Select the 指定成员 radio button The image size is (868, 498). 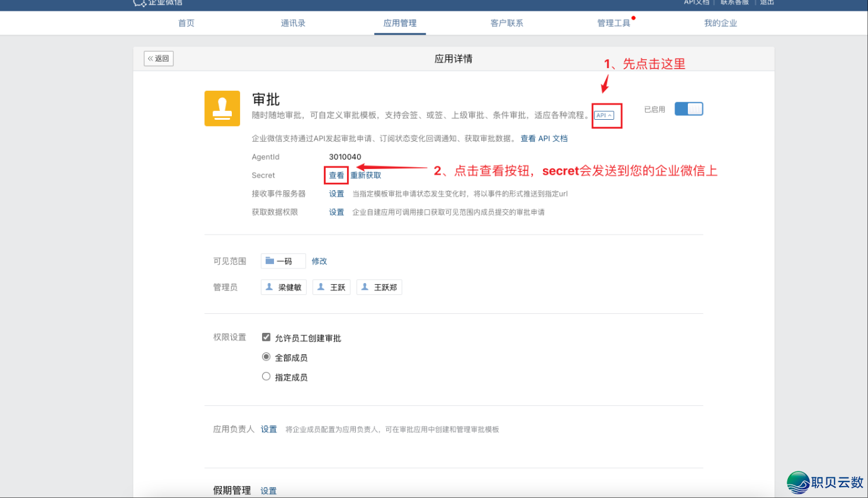[266, 376]
